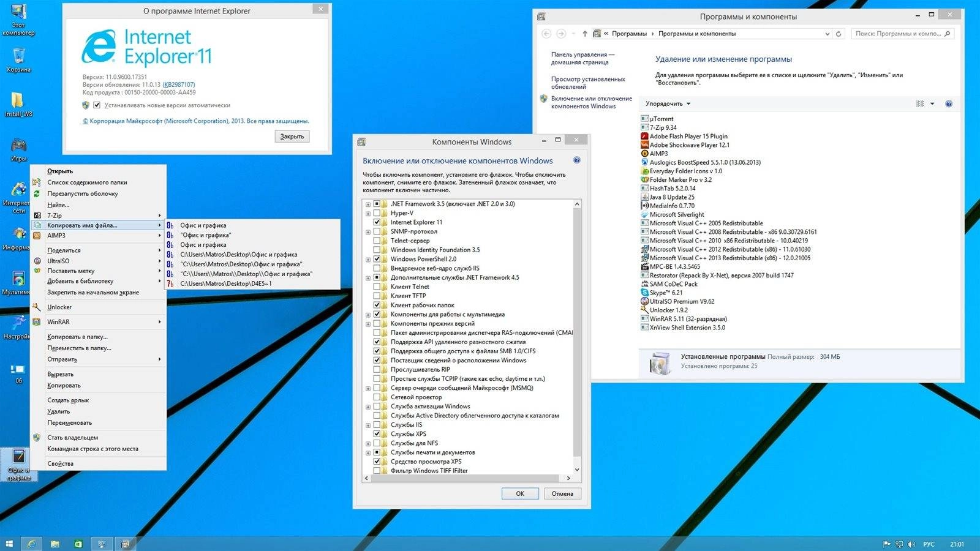Screen dimensions: 980x551
Task: Click horizontal scrollbar in components list
Action: click(x=464, y=478)
